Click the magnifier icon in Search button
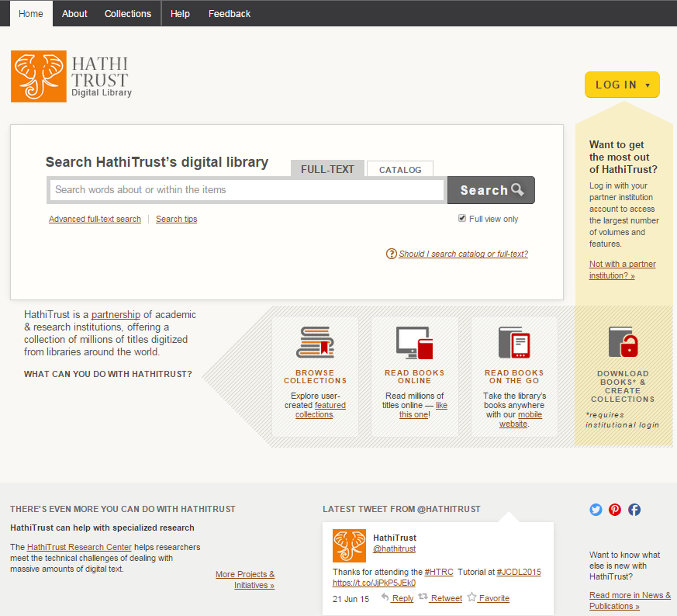Viewport: 677px width, 616px height. (517, 189)
